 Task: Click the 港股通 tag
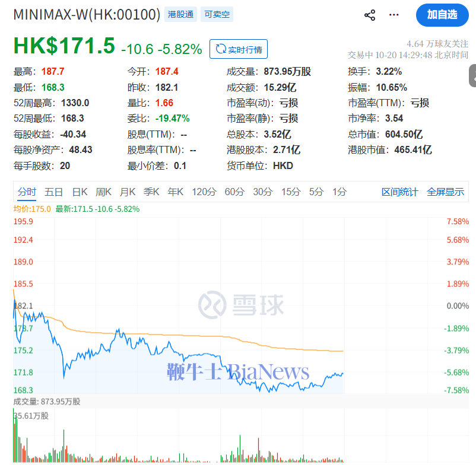(x=180, y=14)
